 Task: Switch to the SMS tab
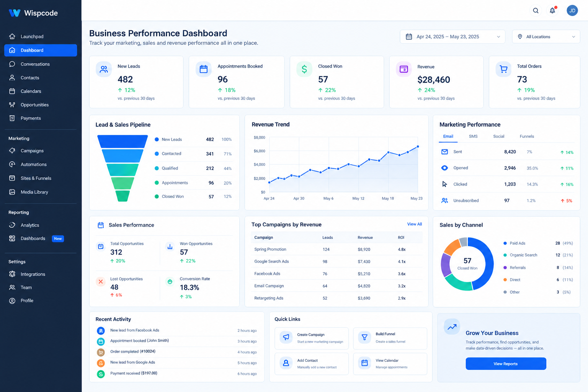pos(473,137)
